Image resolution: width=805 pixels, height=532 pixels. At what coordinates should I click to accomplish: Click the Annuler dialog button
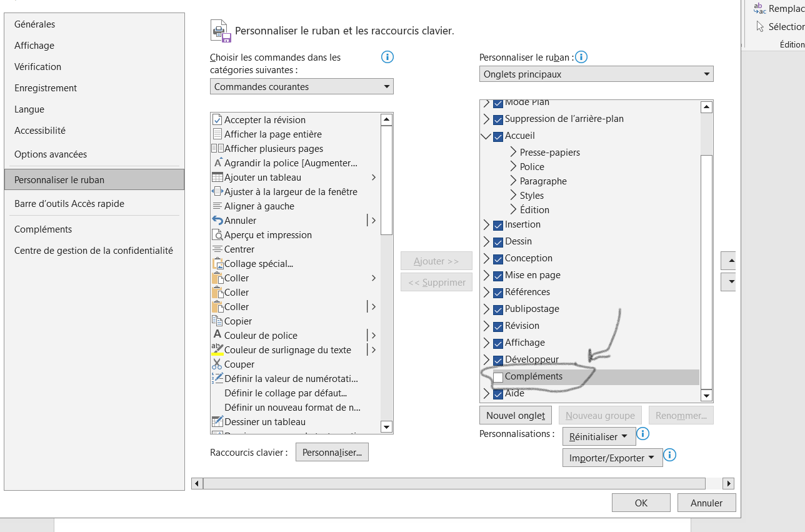706,503
